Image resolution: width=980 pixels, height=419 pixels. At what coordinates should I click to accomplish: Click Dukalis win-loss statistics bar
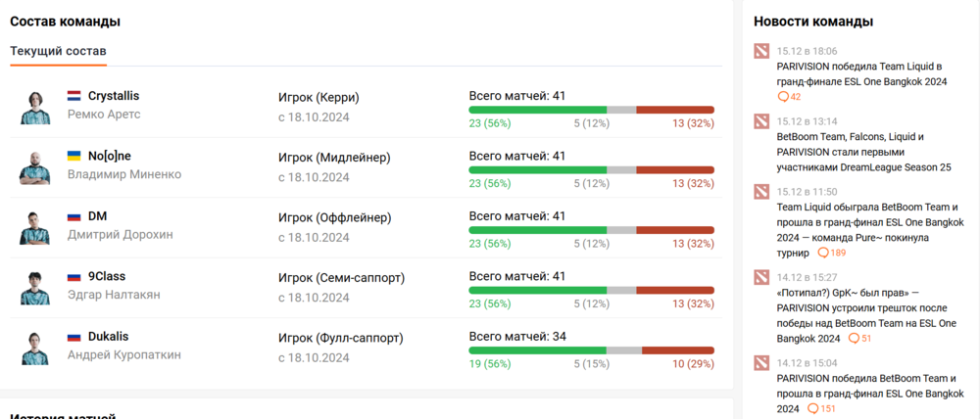(591, 349)
